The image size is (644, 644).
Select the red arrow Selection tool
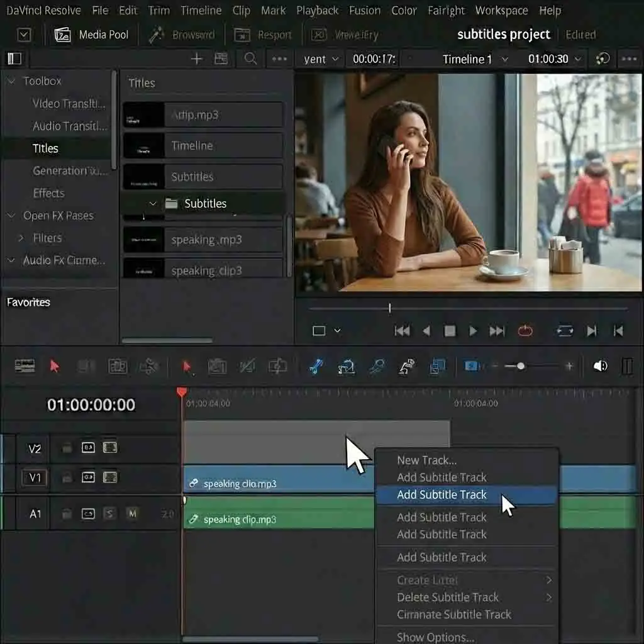[x=54, y=366]
